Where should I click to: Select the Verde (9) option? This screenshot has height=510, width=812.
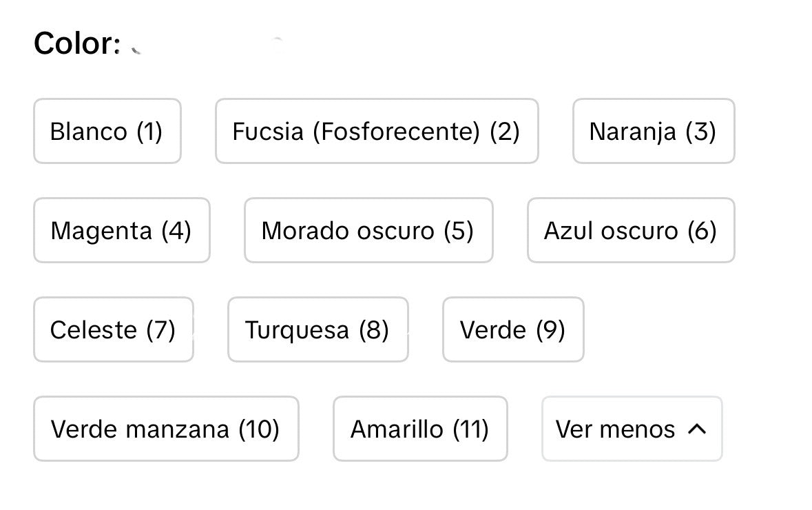coord(512,329)
